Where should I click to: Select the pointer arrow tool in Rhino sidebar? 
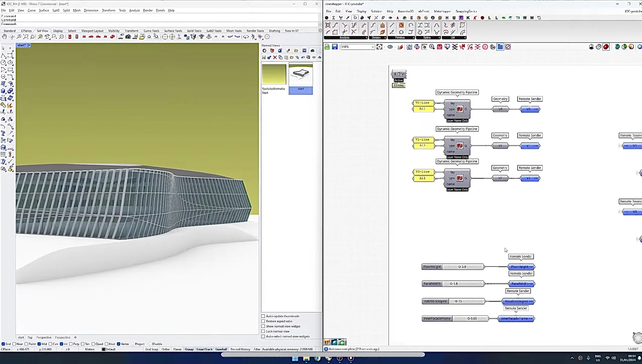[3, 48]
